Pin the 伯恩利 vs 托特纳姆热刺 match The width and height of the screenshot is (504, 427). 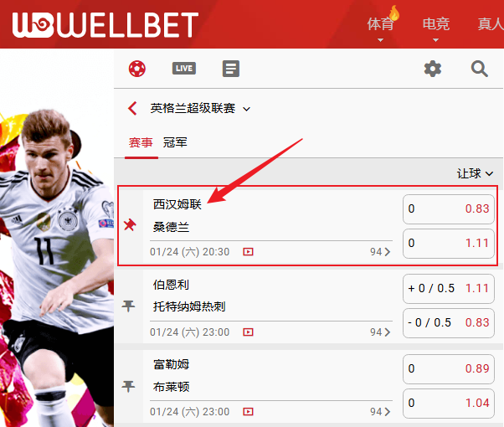(128, 306)
